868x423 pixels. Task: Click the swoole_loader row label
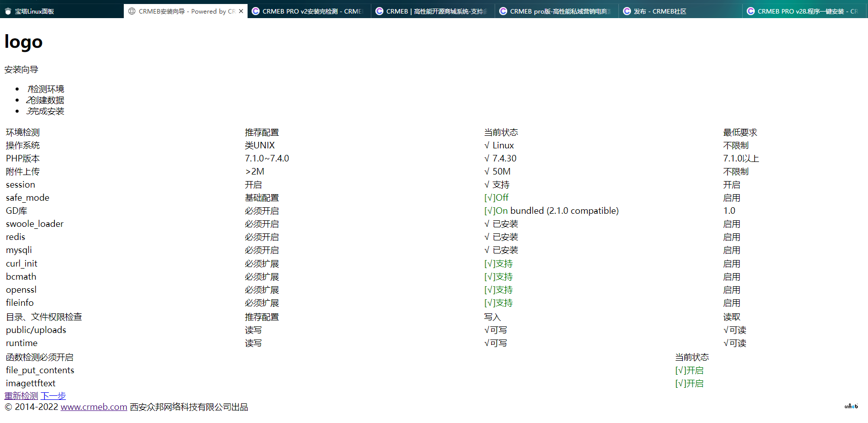[35, 224]
